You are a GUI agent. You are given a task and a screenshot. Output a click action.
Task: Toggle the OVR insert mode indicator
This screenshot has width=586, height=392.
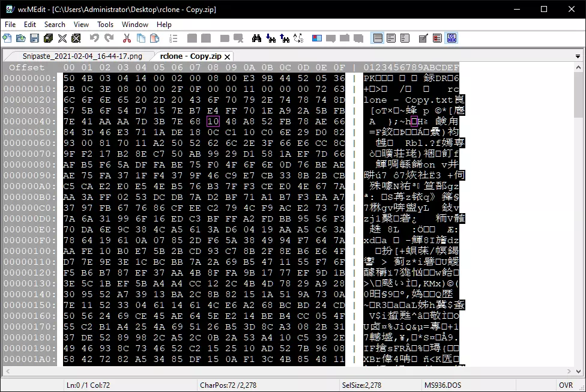coord(566,385)
